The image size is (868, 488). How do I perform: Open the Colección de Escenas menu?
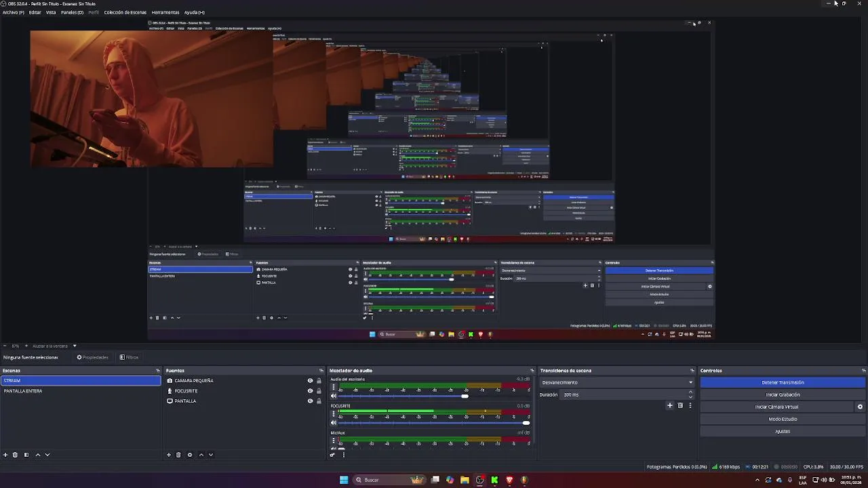[125, 12]
